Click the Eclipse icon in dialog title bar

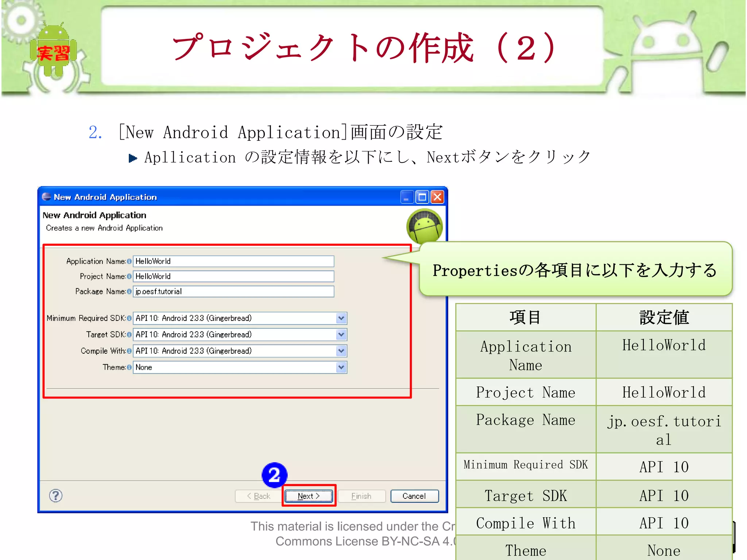(46, 197)
